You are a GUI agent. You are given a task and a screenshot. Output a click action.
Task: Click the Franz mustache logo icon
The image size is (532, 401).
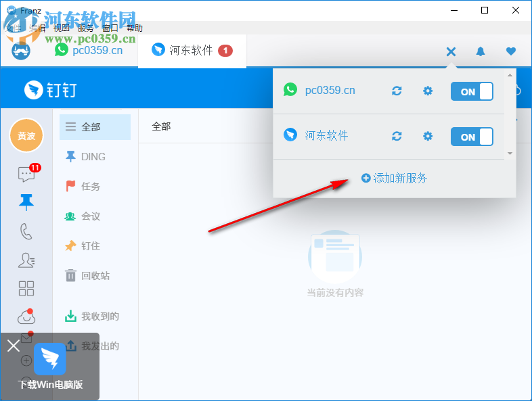coord(21,51)
